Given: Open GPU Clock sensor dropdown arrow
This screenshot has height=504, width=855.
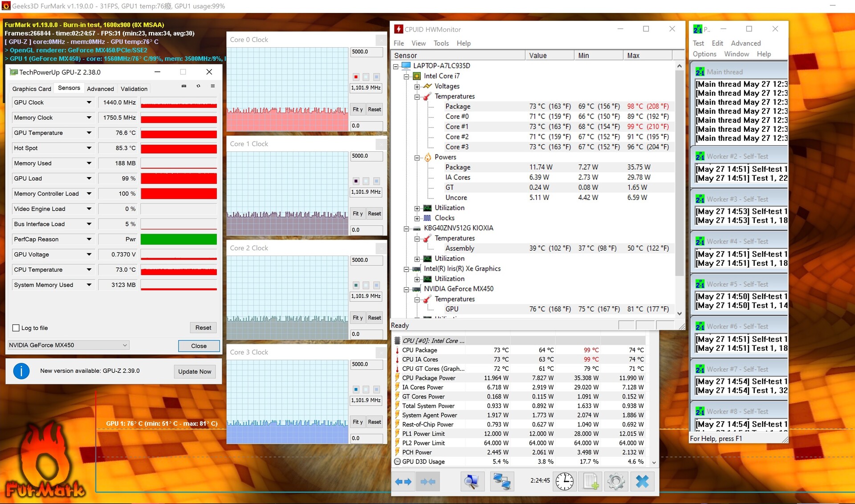Looking at the screenshot, I should pyautogui.click(x=89, y=102).
